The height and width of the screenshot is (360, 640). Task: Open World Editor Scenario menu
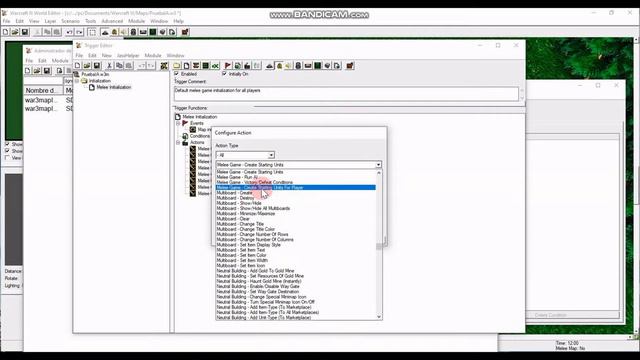tap(71, 21)
